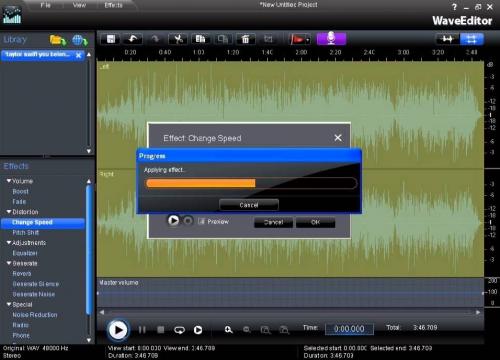
Task: Select the Cut scissors tool
Action: [178, 39]
